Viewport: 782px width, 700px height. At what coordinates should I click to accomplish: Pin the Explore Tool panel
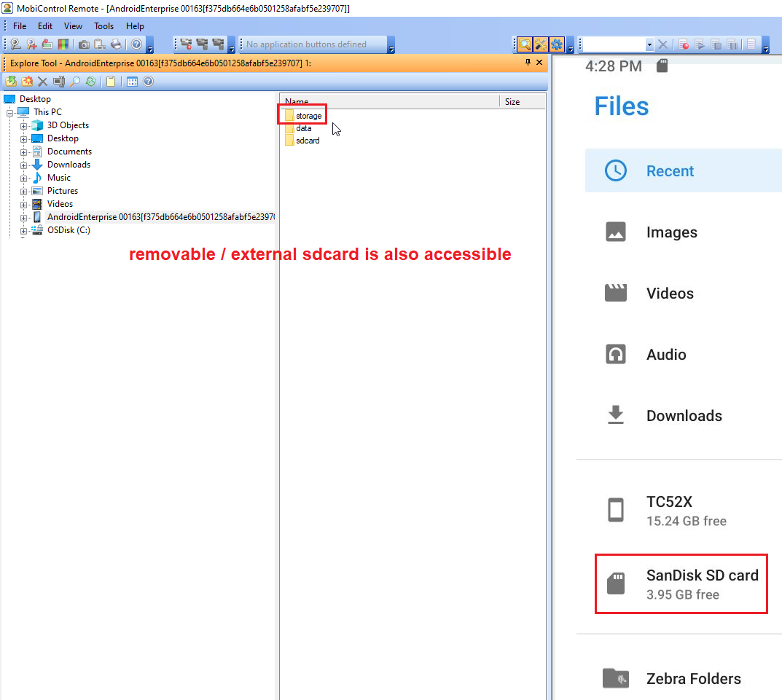point(528,63)
